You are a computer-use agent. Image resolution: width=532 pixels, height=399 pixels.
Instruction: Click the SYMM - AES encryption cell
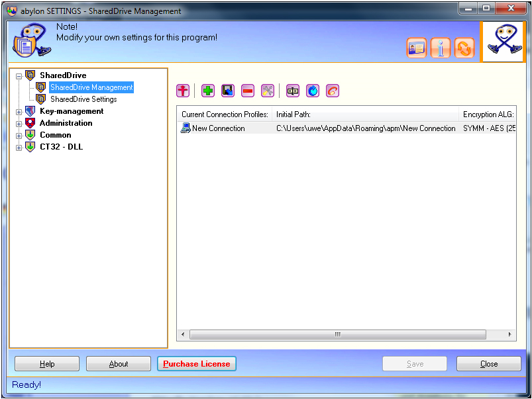[489, 128]
